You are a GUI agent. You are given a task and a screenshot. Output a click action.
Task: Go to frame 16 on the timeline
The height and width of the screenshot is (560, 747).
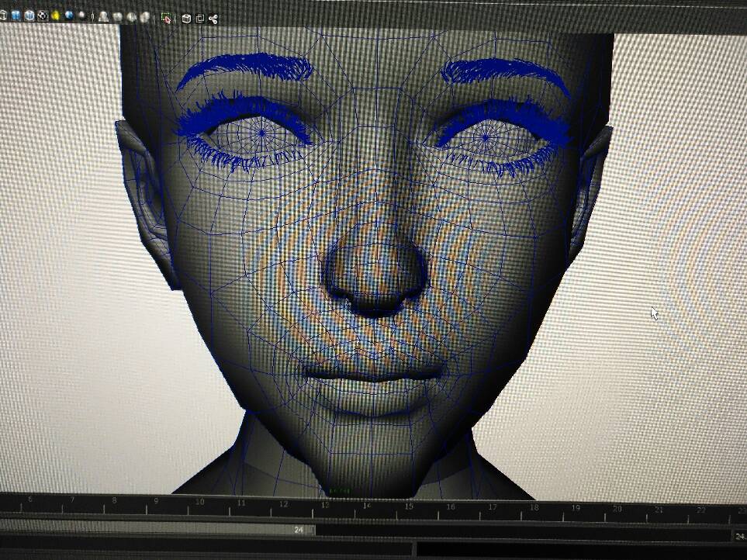click(x=451, y=506)
